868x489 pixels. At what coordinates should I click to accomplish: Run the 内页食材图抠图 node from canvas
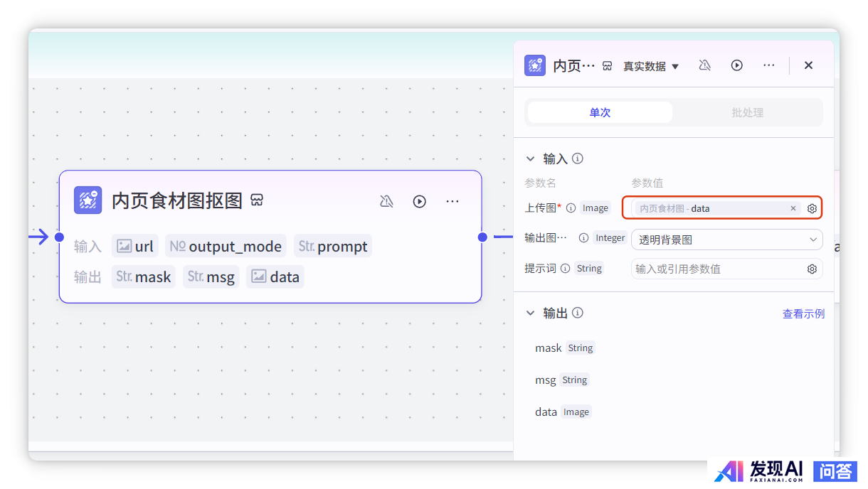[x=420, y=201]
